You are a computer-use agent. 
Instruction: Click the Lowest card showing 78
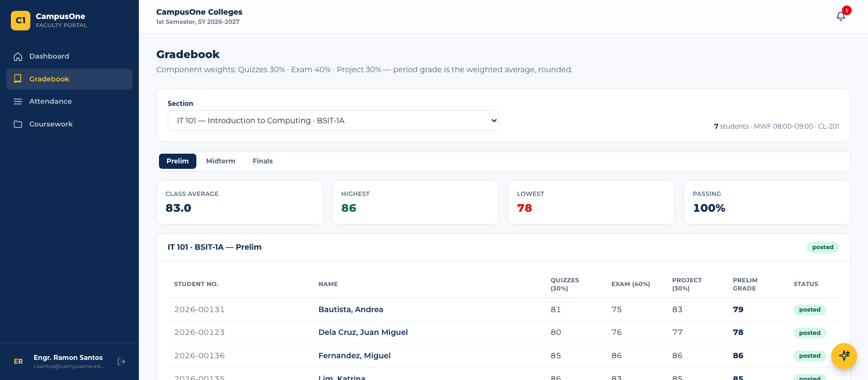(x=591, y=202)
